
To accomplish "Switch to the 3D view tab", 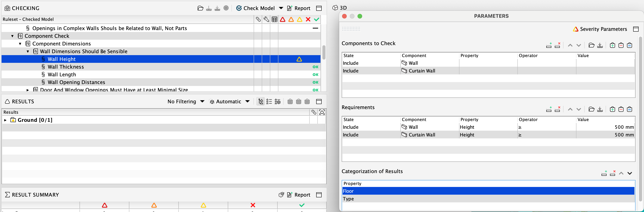I will pos(340,8).
